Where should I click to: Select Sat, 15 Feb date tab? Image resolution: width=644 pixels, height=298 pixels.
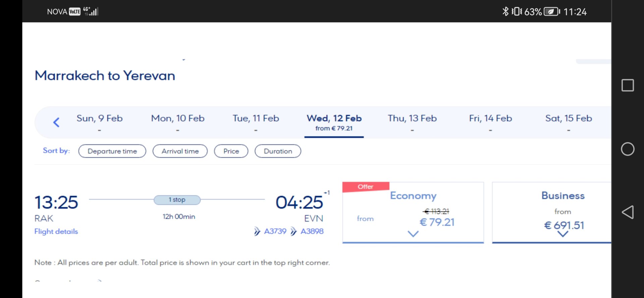click(x=569, y=122)
